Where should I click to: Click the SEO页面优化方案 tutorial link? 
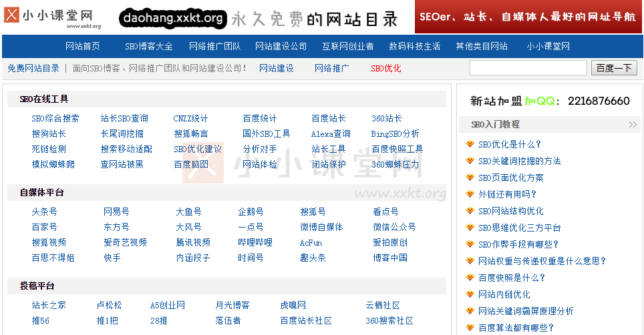(x=511, y=178)
